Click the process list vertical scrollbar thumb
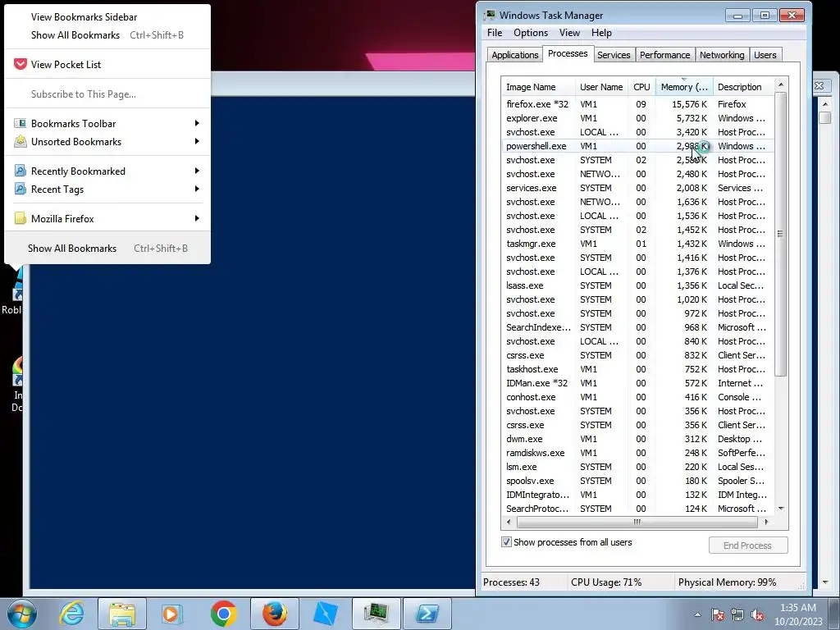The image size is (840, 630). 781,234
